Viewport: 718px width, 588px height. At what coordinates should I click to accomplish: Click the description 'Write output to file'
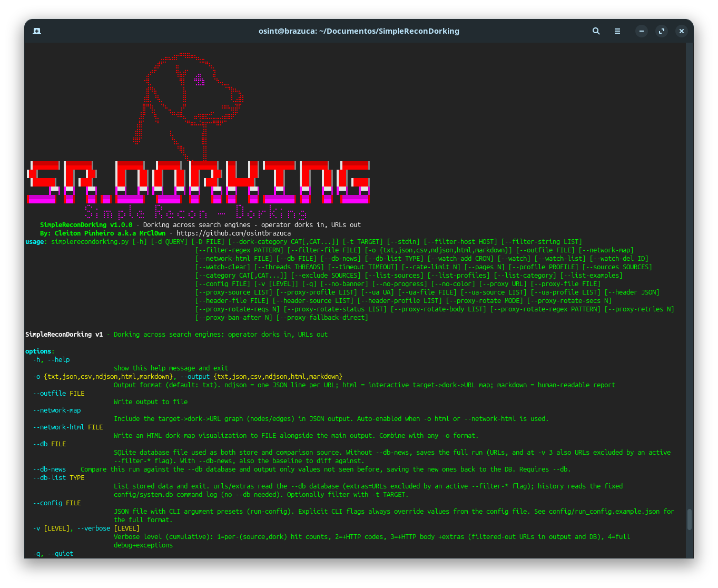[x=151, y=402]
